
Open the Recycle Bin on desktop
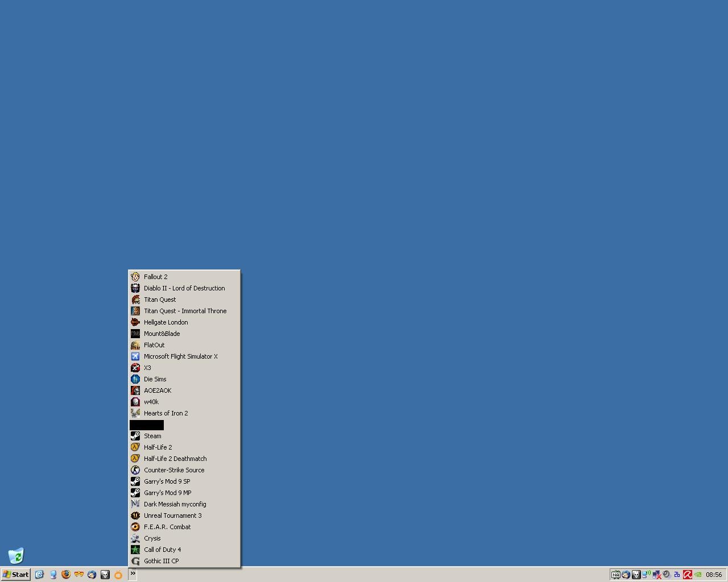[16, 555]
